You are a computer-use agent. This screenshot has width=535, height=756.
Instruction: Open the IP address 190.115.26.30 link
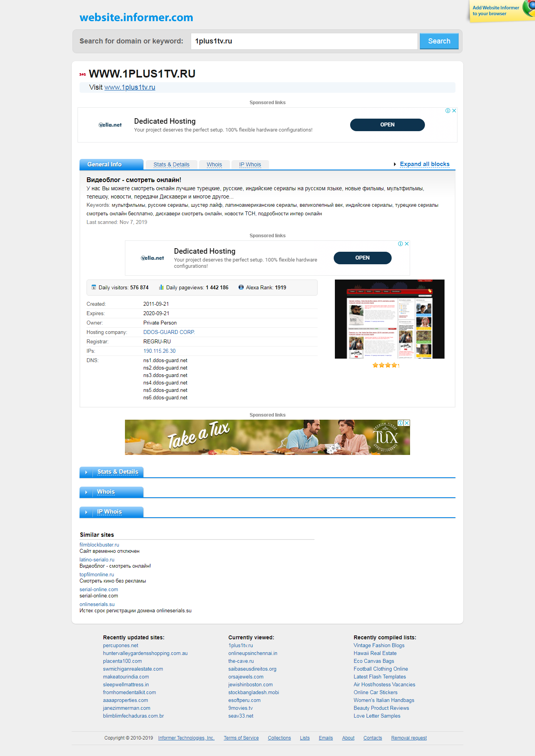159,351
